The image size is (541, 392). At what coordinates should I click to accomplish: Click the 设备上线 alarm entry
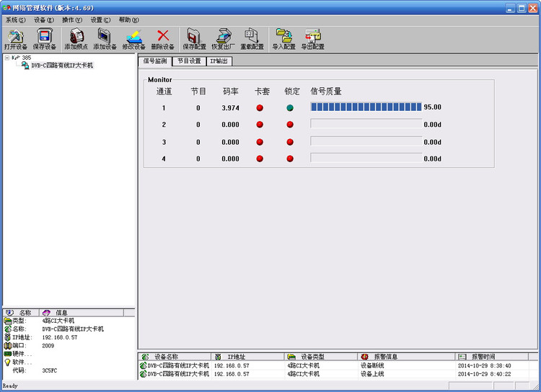tap(372, 374)
